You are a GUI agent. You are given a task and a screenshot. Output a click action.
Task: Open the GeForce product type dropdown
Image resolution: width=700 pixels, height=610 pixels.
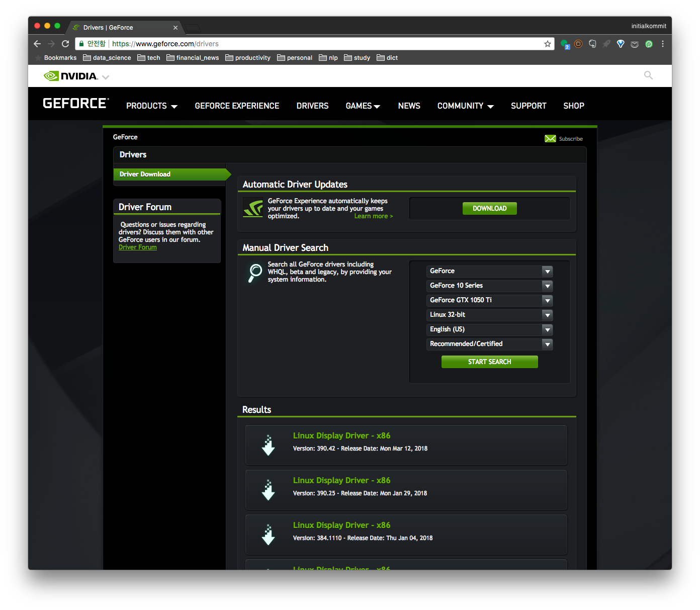[489, 271]
